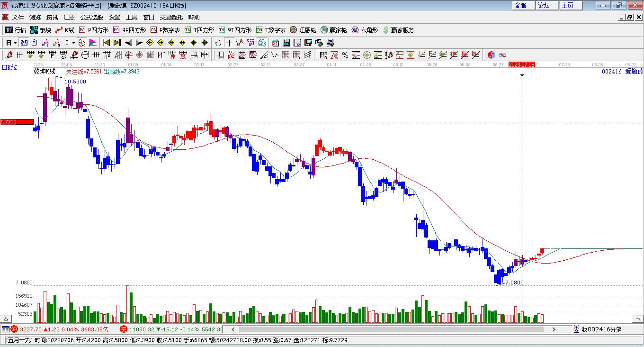This screenshot has height=347, width=644.
Task: Select the hand pan tool
Action: click(x=218, y=43)
